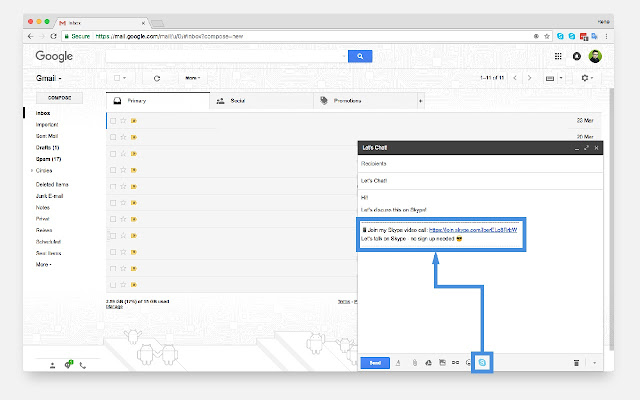Insert files using Google Drive icon
The width and height of the screenshot is (640, 400).
[x=428, y=362]
